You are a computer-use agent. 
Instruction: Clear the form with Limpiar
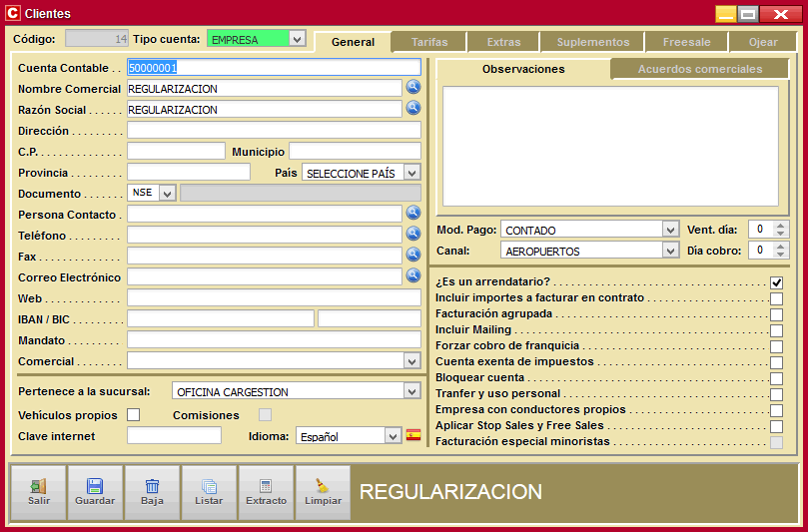(323, 493)
